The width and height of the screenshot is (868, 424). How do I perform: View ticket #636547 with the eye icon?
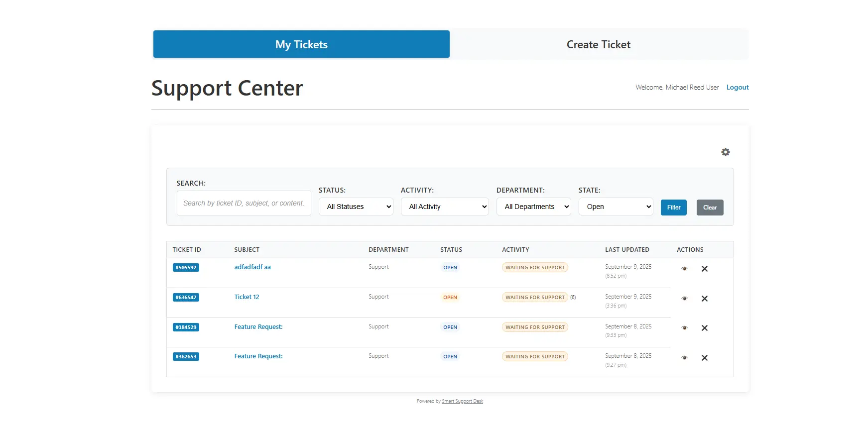685,299
